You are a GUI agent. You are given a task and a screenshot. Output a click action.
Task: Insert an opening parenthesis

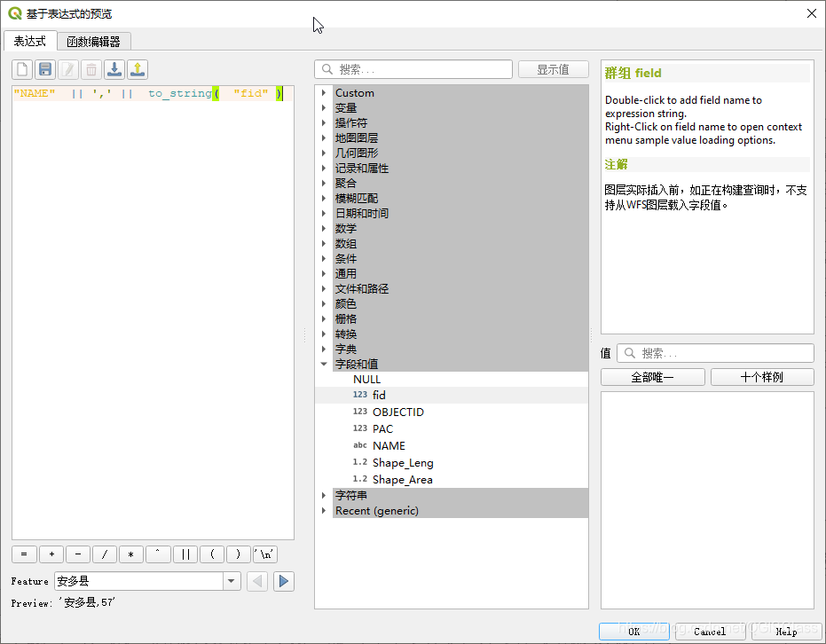coord(212,554)
